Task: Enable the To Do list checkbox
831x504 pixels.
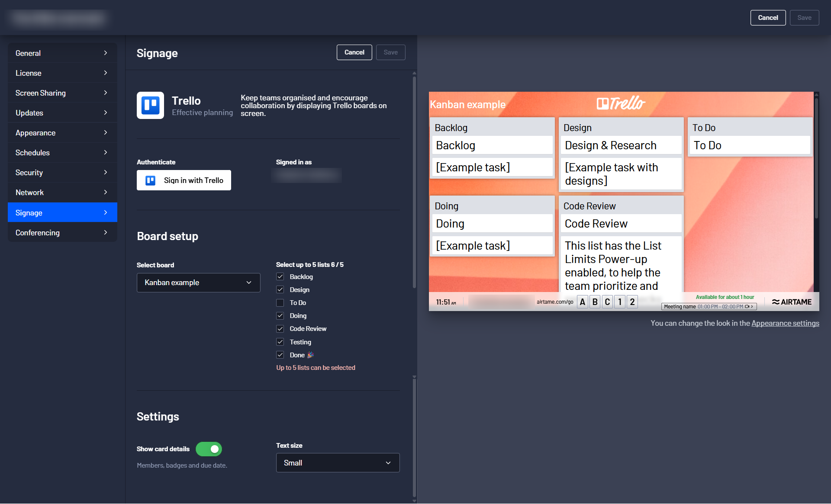Action: pos(280,303)
